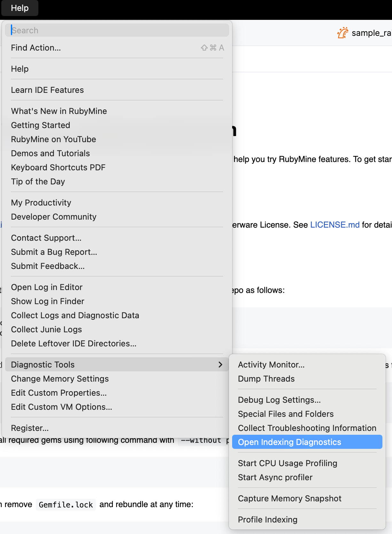Click Register menu item
The width and height of the screenshot is (392, 534).
click(30, 428)
